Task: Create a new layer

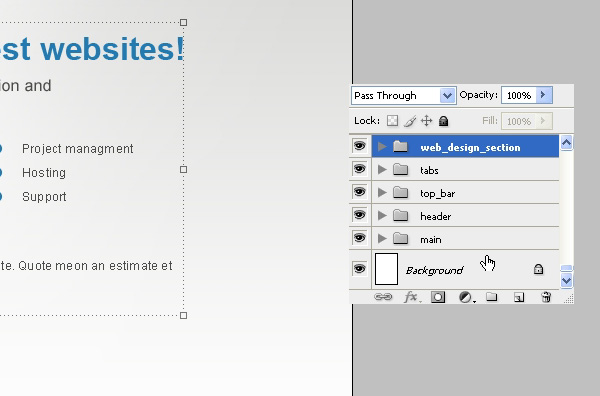Action: [x=519, y=297]
